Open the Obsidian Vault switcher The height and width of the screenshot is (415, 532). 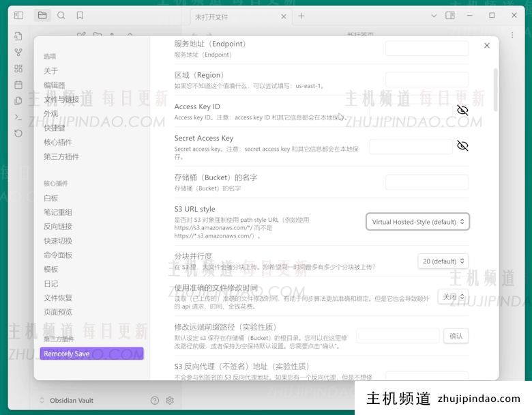[66, 401]
